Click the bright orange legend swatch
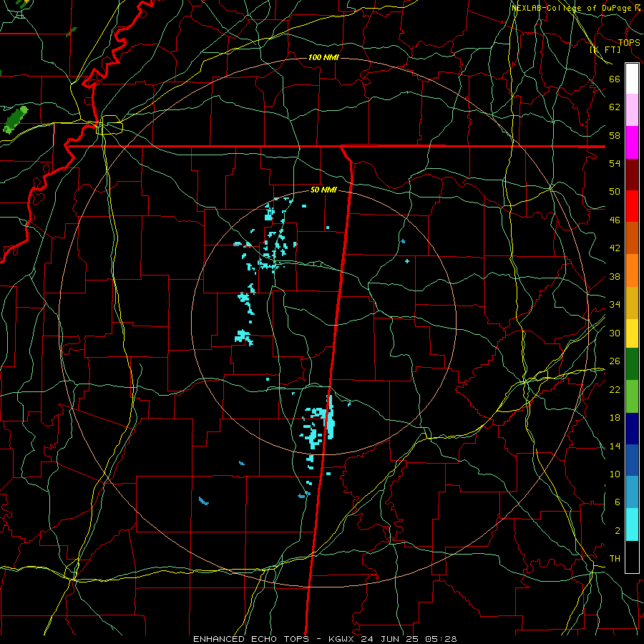Screen dimensions: 644x644 click(x=632, y=270)
